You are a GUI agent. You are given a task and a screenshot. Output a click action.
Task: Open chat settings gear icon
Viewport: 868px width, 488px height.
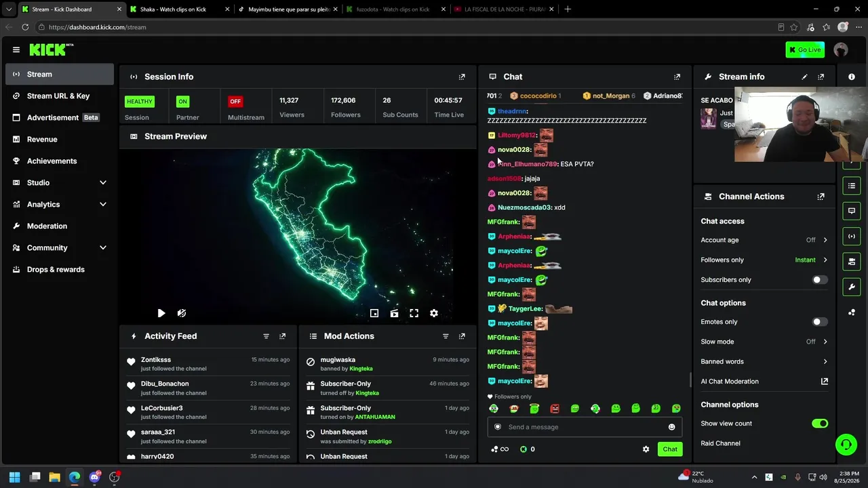pos(646,449)
